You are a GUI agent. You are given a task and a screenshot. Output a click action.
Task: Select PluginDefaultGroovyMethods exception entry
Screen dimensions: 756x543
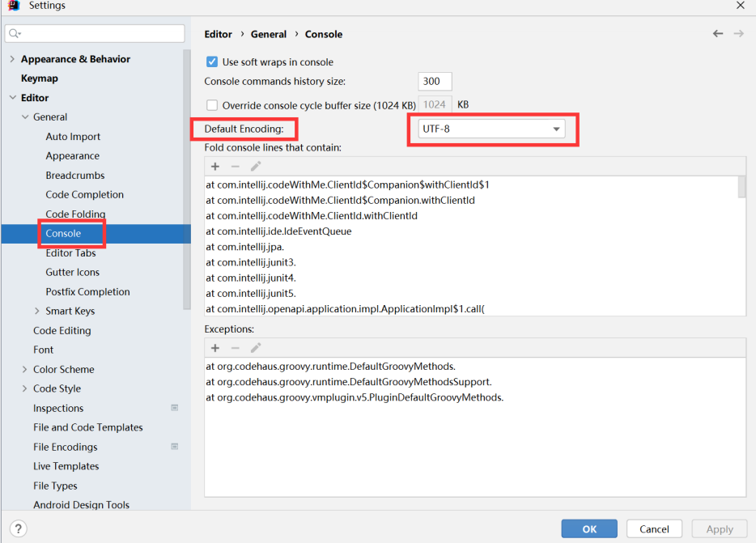point(355,397)
